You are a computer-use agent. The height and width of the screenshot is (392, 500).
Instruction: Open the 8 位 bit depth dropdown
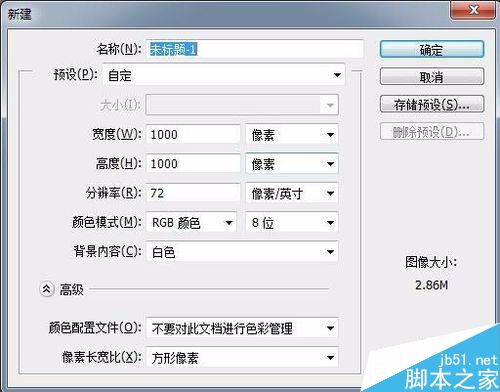click(x=292, y=222)
